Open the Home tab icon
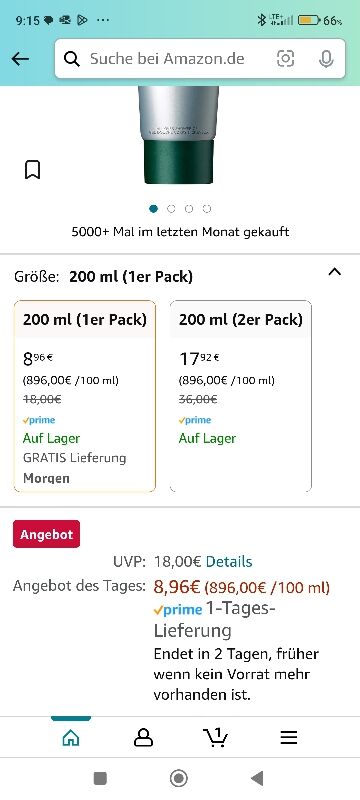Viewport: 360px width, 800px height. (x=71, y=738)
